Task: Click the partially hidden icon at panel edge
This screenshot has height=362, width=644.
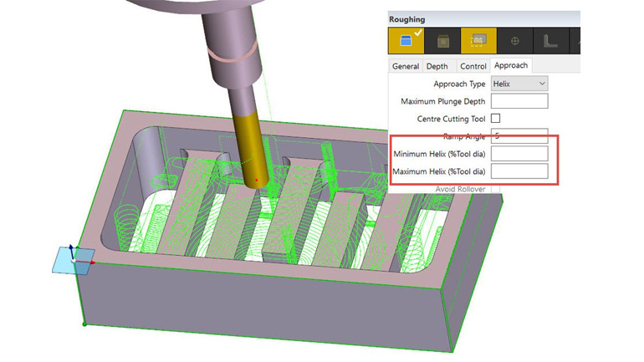Action: pos(575,40)
